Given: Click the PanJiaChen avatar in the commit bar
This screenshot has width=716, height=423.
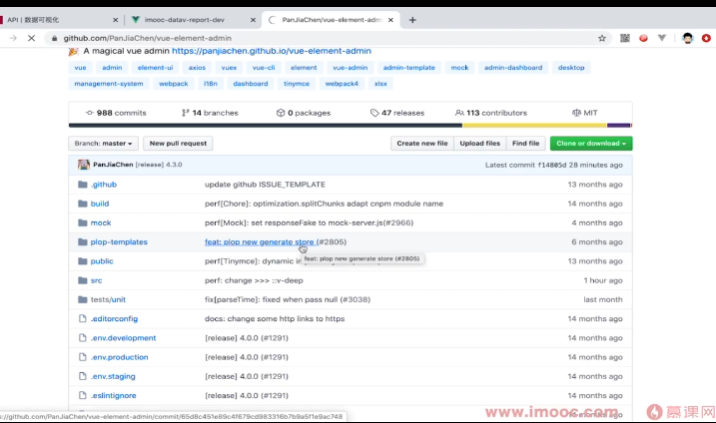Looking at the screenshot, I should 84,164.
